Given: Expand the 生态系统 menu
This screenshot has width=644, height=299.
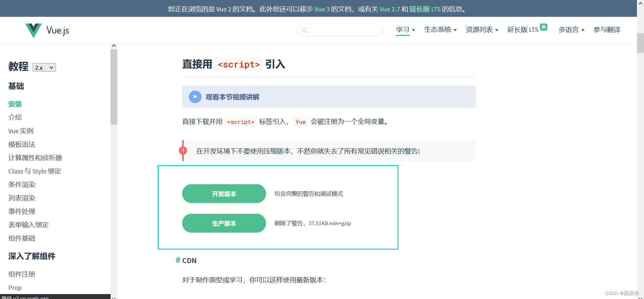Looking at the screenshot, I should coord(440,30).
